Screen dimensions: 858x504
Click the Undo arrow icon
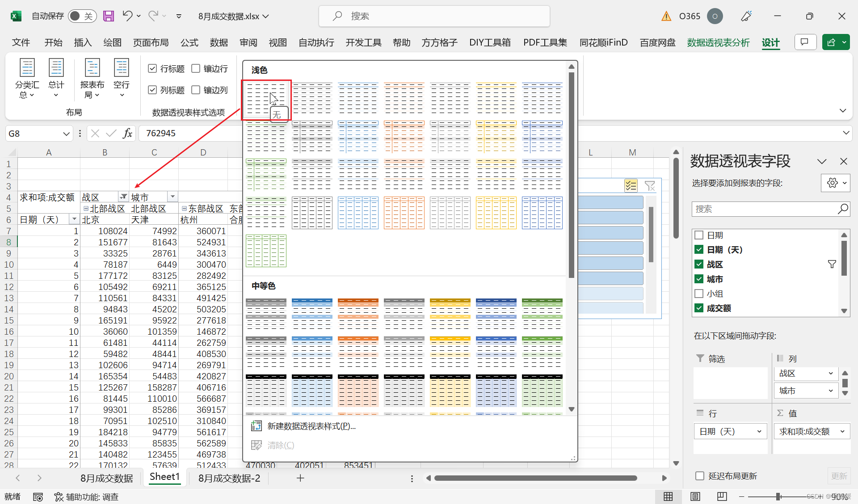tap(127, 16)
